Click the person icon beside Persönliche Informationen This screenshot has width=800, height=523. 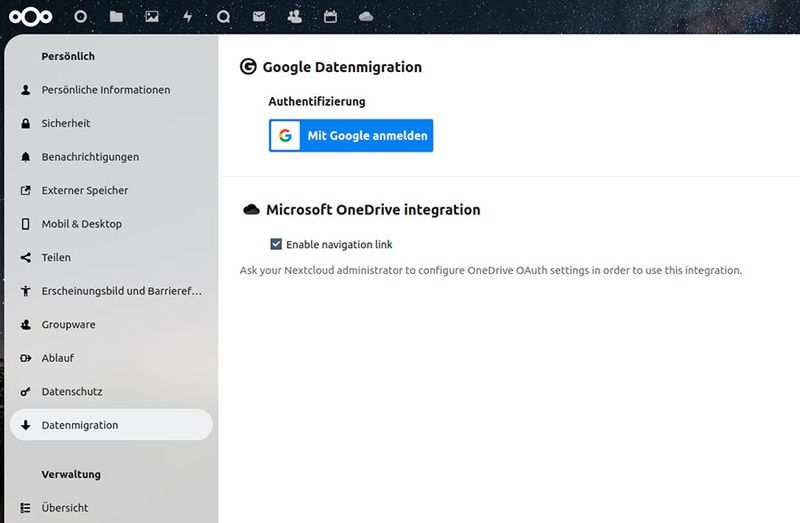[26, 90]
